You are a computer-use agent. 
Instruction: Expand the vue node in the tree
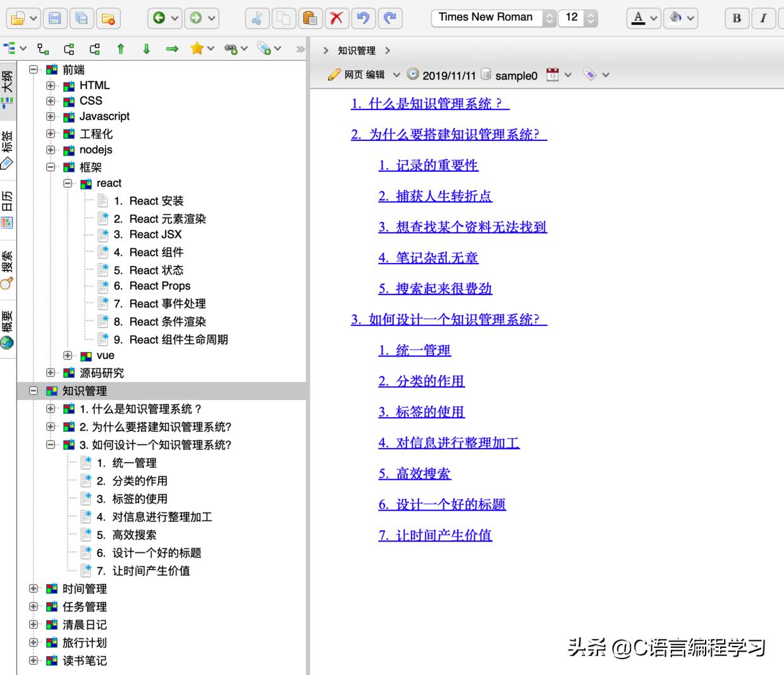[68, 356]
